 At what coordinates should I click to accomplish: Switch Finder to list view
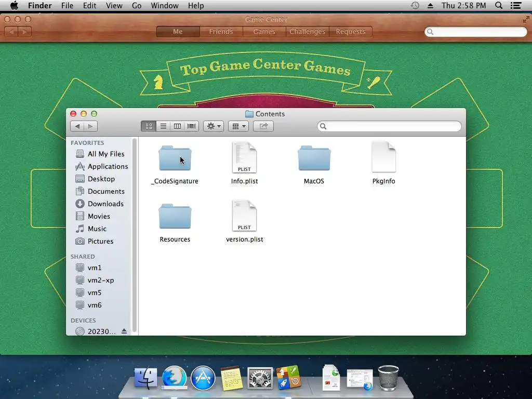pos(163,126)
